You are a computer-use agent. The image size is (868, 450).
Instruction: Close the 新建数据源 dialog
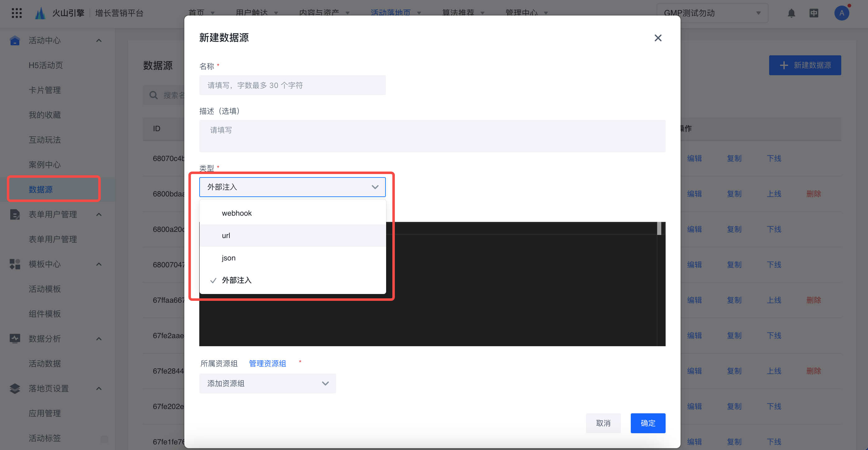(658, 38)
